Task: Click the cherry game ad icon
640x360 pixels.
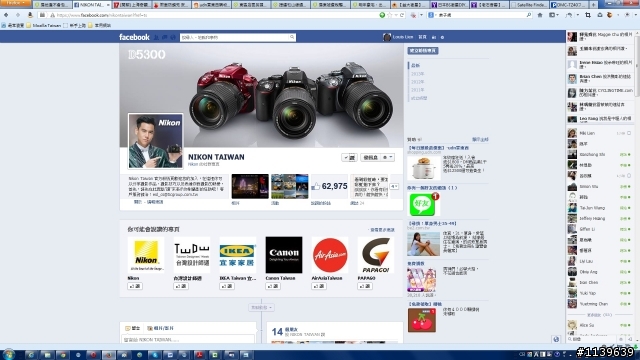Action: 422,320
